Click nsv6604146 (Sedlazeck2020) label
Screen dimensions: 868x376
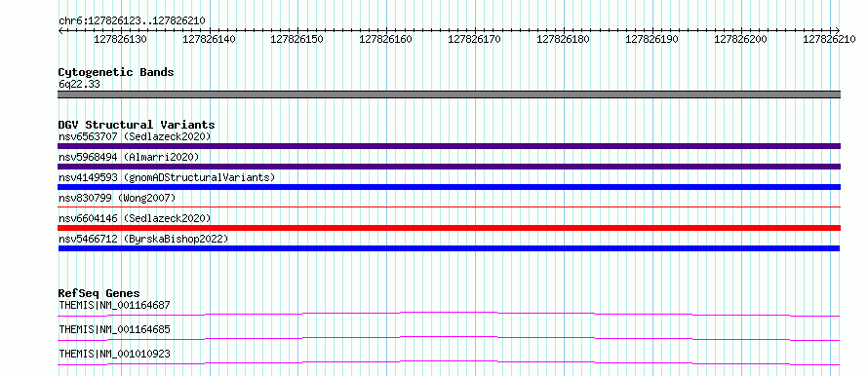(x=135, y=218)
